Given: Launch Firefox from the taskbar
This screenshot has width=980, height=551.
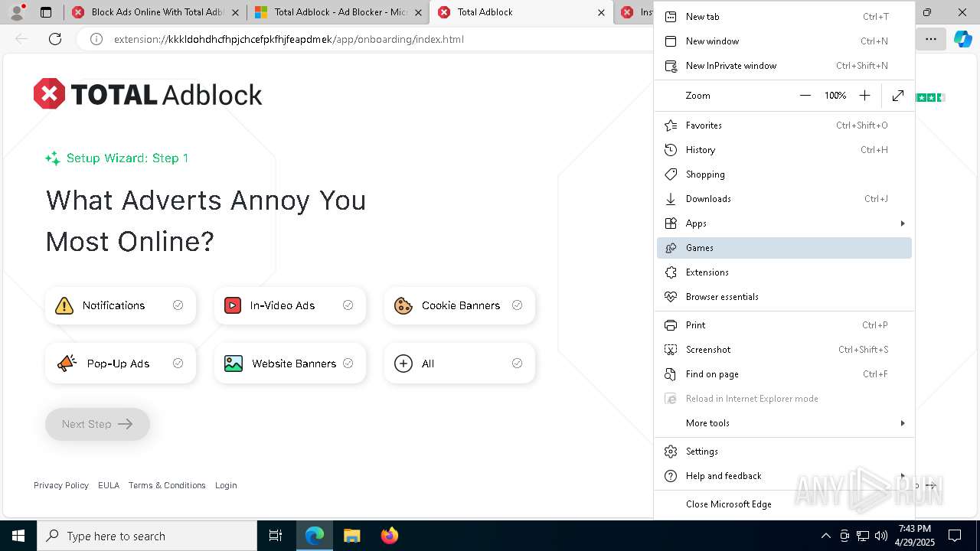Looking at the screenshot, I should point(390,536).
